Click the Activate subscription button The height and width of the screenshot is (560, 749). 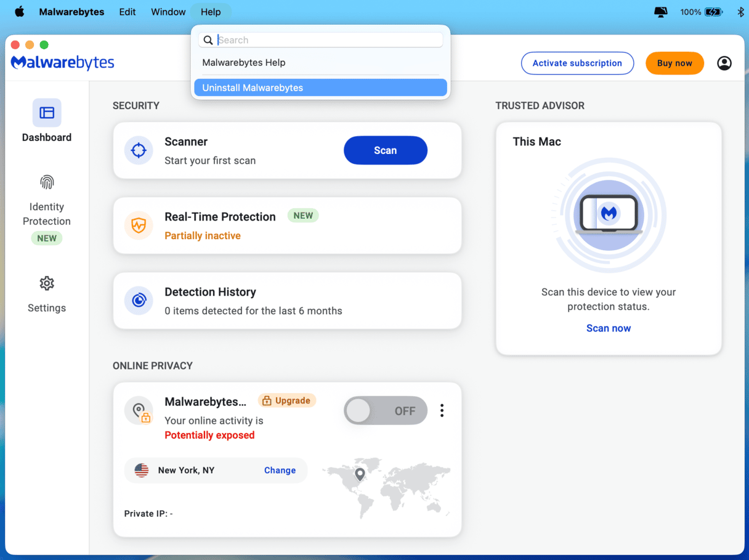(x=577, y=63)
